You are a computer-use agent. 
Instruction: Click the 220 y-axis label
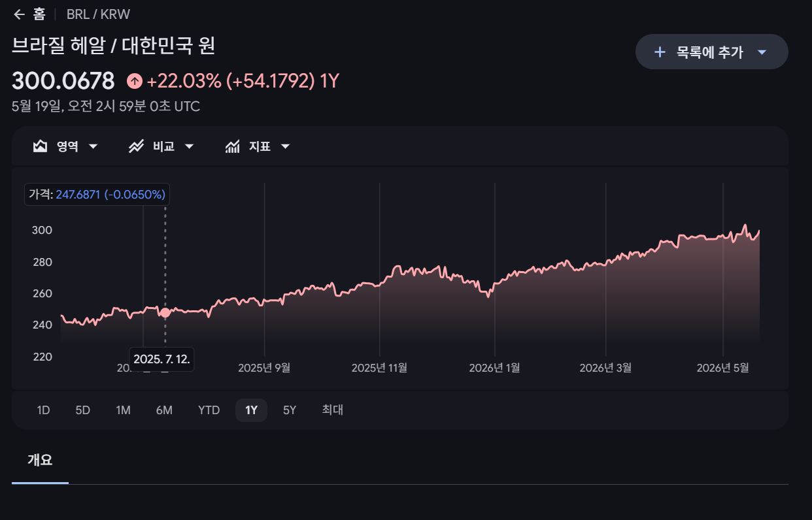point(42,357)
